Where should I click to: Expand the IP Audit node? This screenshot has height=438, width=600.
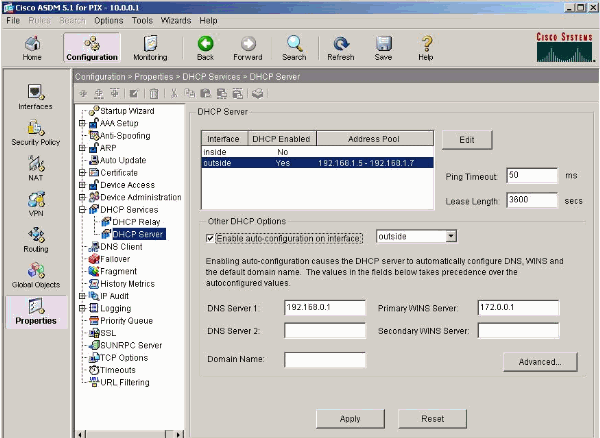pyautogui.click(x=82, y=296)
